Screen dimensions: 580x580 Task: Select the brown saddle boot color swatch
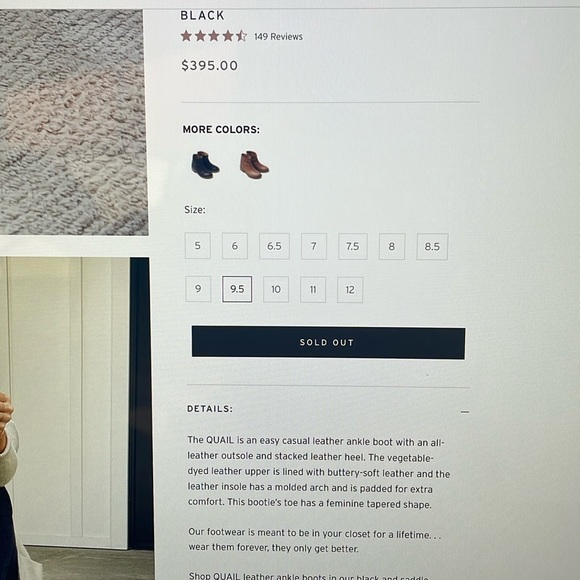pos(254,165)
